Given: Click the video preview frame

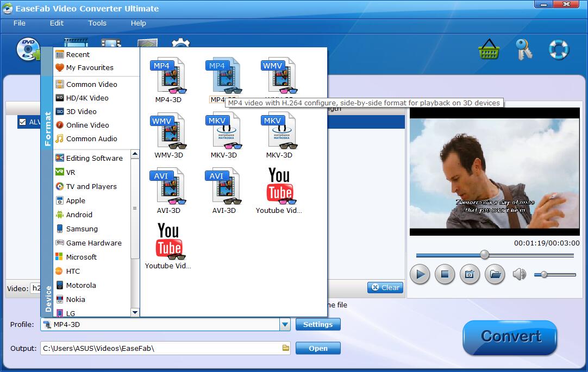Looking at the screenshot, I should (x=495, y=172).
